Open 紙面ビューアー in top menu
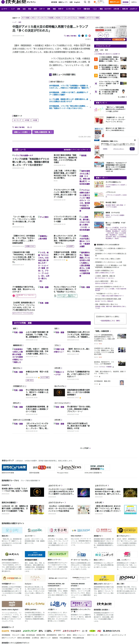The height and width of the screenshot is (644, 139). (63, 2)
